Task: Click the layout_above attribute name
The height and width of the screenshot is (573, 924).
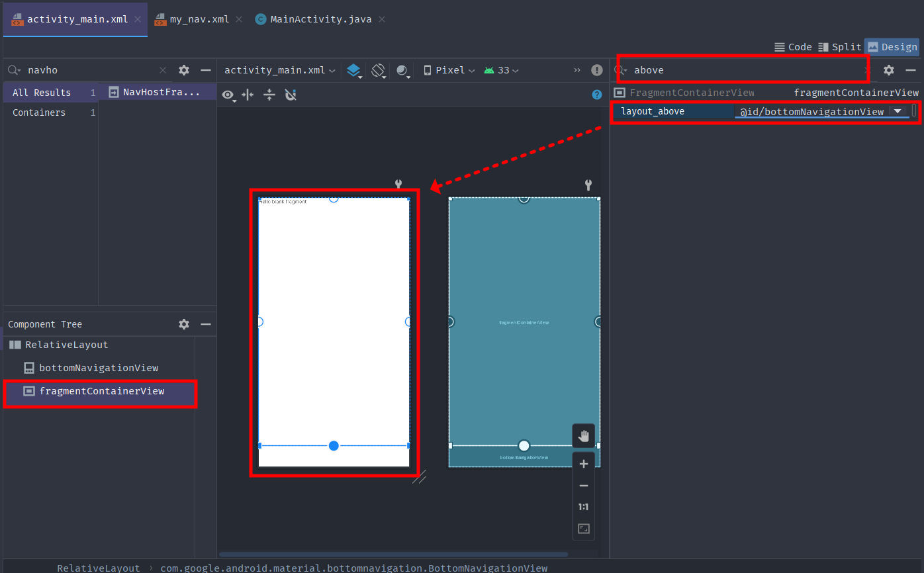Action: tap(653, 111)
